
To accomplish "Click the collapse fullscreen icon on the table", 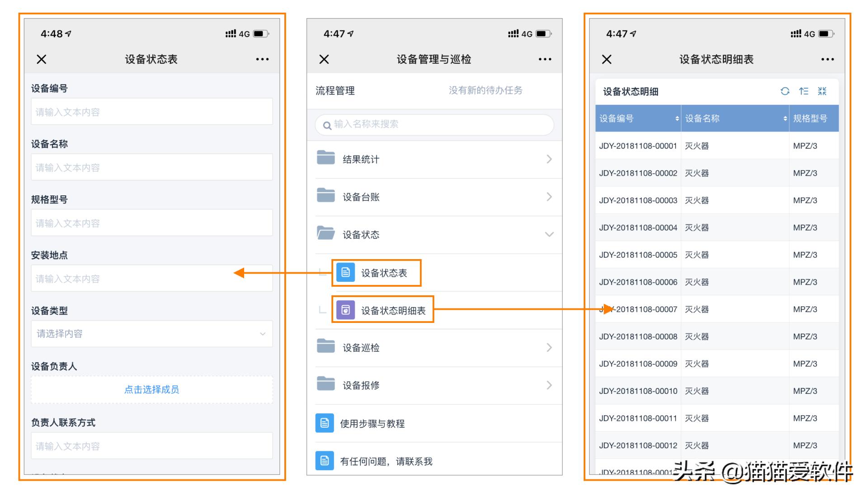I will (823, 91).
